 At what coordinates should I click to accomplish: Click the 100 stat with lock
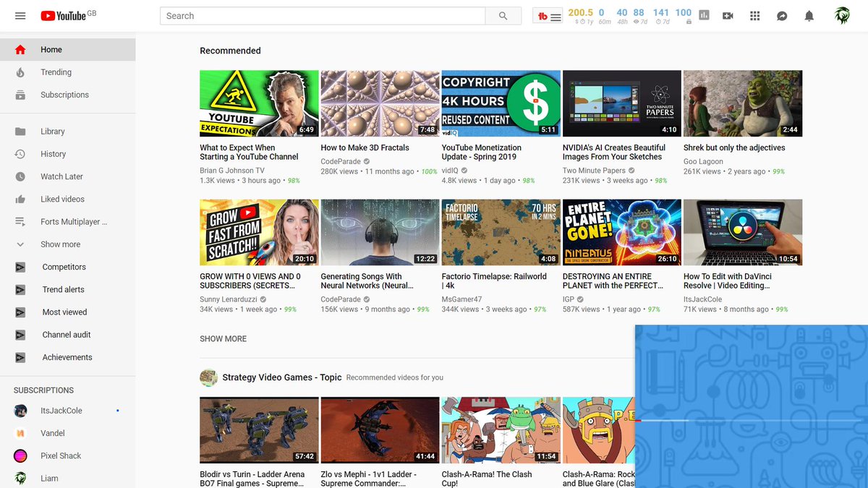click(684, 13)
